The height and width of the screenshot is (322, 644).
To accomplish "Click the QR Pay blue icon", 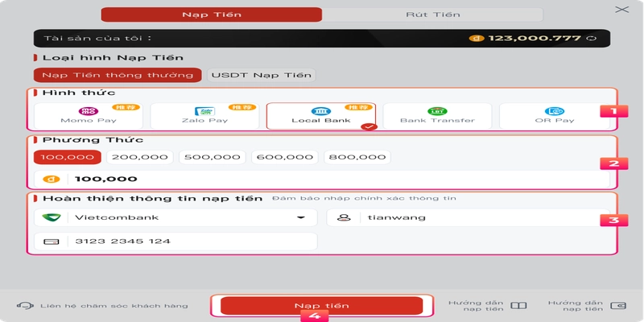I will click(555, 111).
